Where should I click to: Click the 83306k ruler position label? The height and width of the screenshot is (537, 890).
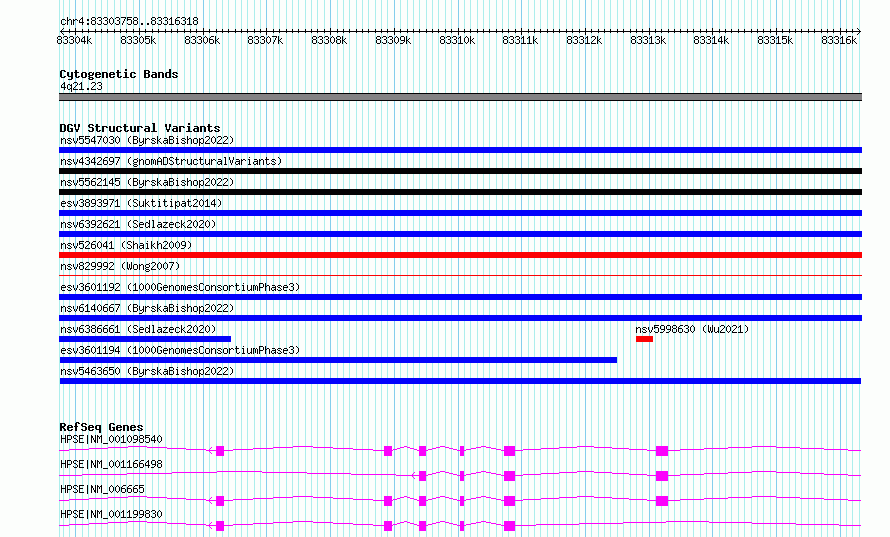(x=202, y=40)
